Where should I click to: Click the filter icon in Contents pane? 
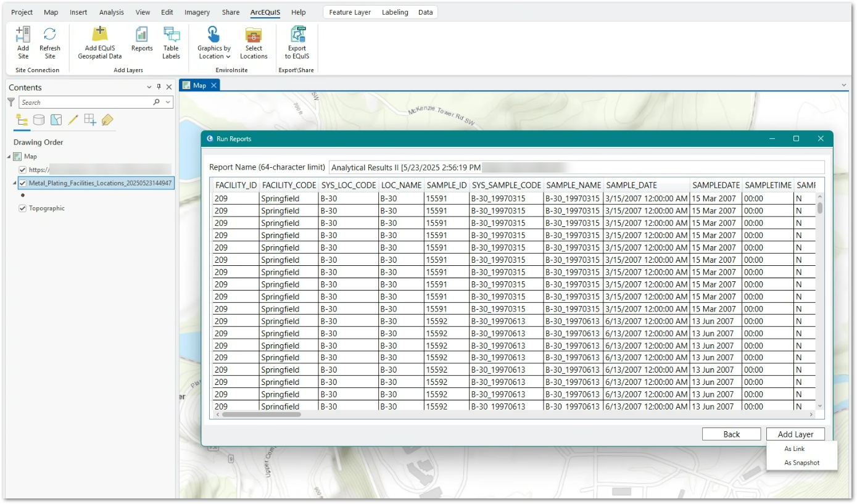(x=10, y=102)
